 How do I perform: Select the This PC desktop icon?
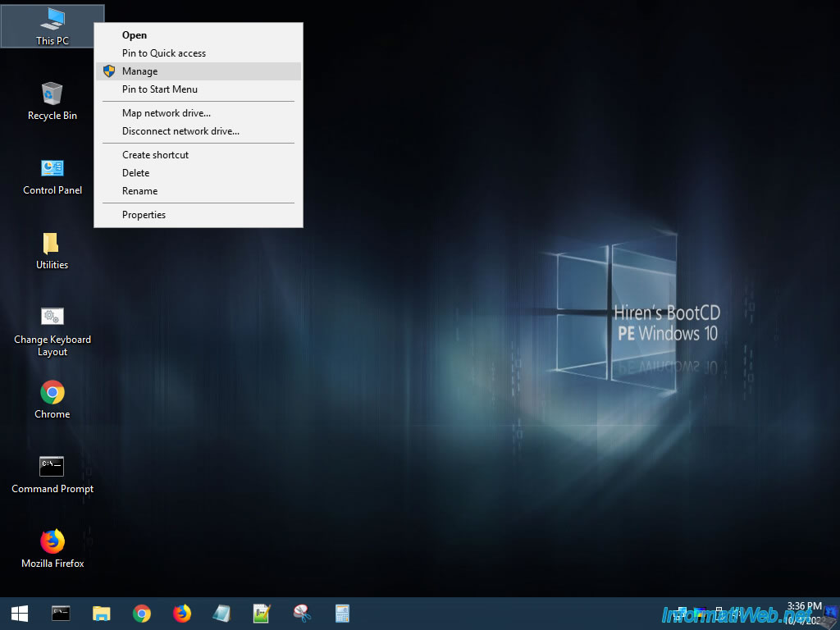pyautogui.click(x=52, y=26)
